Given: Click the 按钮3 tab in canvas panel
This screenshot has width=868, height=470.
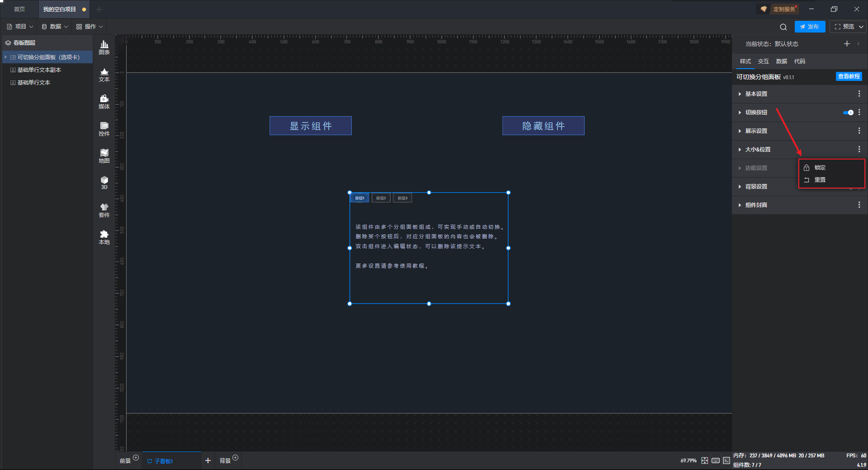Looking at the screenshot, I should (x=402, y=198).
